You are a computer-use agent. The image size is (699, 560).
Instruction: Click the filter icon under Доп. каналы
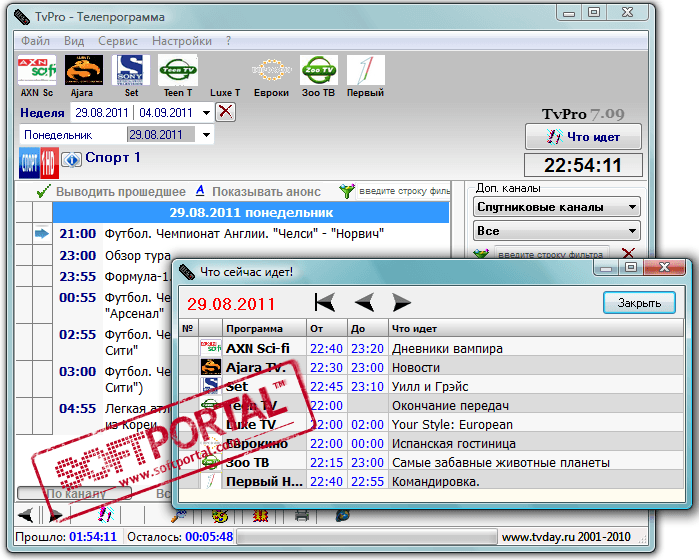coord(481,254)
